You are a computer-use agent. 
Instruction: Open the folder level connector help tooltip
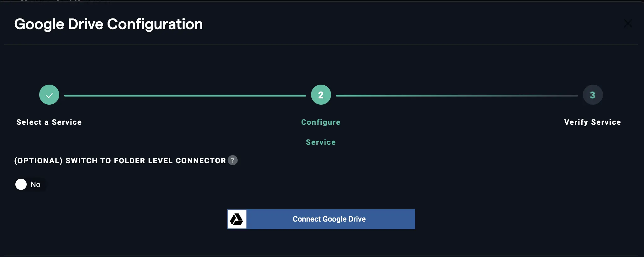point(233,160)
